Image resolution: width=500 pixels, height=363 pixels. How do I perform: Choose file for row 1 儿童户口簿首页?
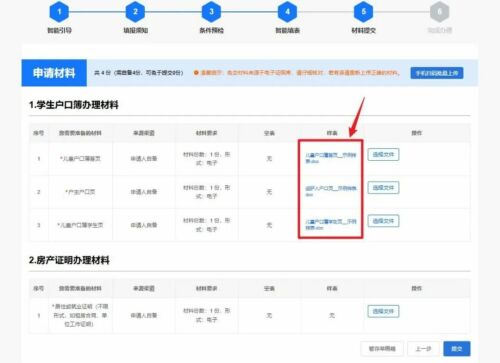(x=383, y=155)
